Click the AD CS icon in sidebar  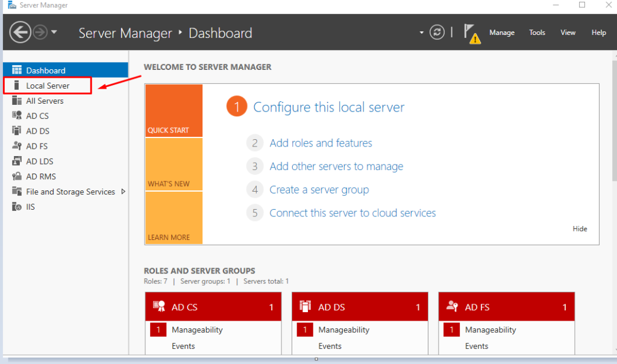click(x=17, y=116)
